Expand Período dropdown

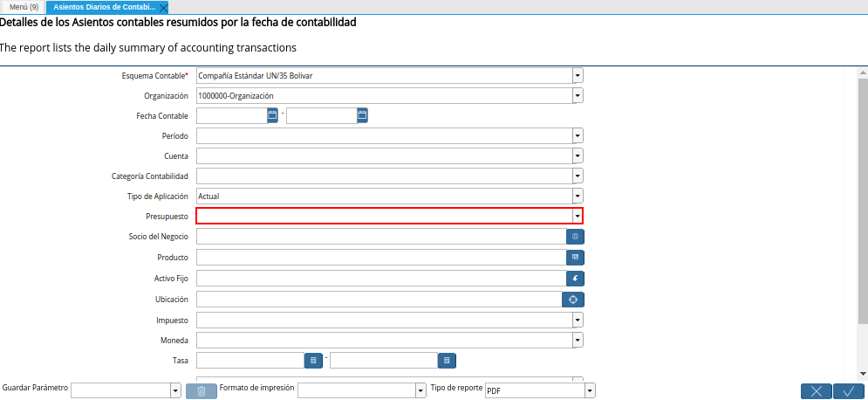[578, 135]
